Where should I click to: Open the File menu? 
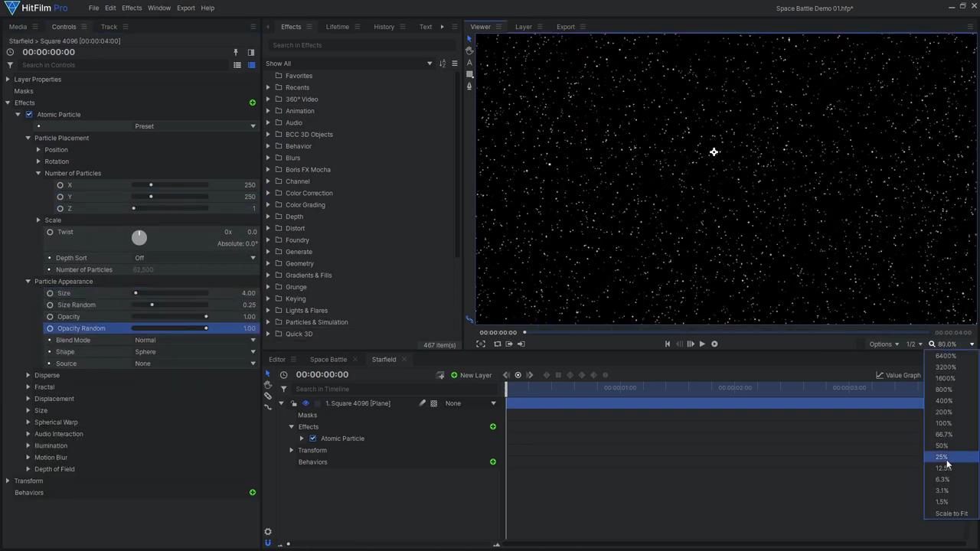93,8
